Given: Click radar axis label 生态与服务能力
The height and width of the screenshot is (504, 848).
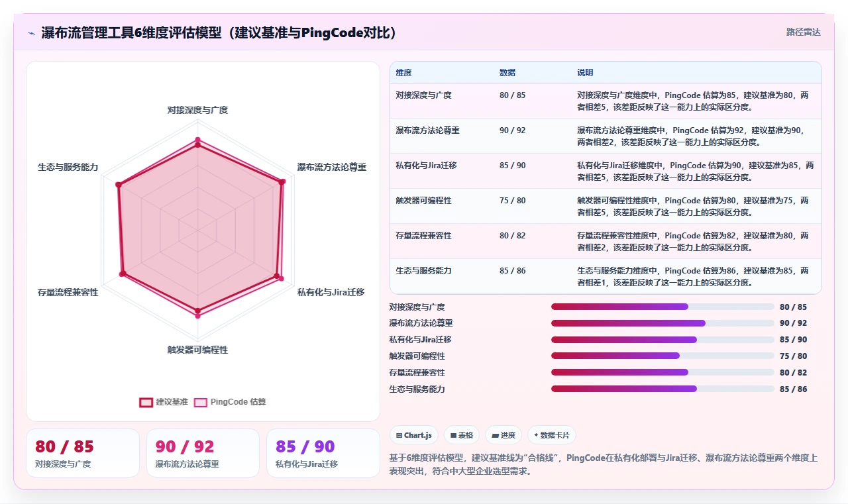Looking at the screenshot, I should point(68,168).
